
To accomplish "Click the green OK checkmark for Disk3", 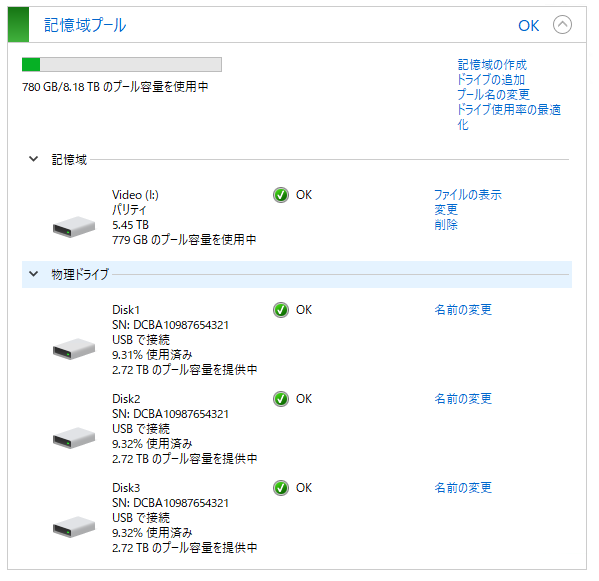I will [x=281, y=488].
